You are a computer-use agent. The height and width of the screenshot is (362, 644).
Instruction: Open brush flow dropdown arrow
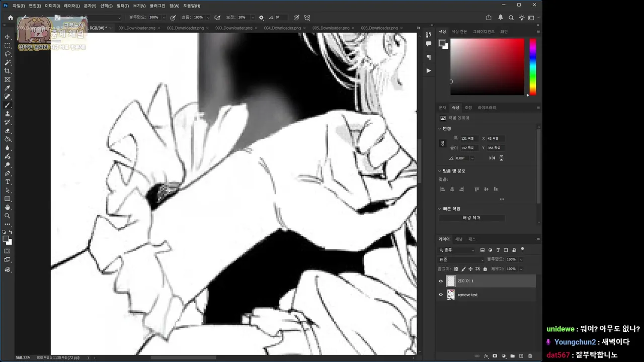[x=208, y=18]
